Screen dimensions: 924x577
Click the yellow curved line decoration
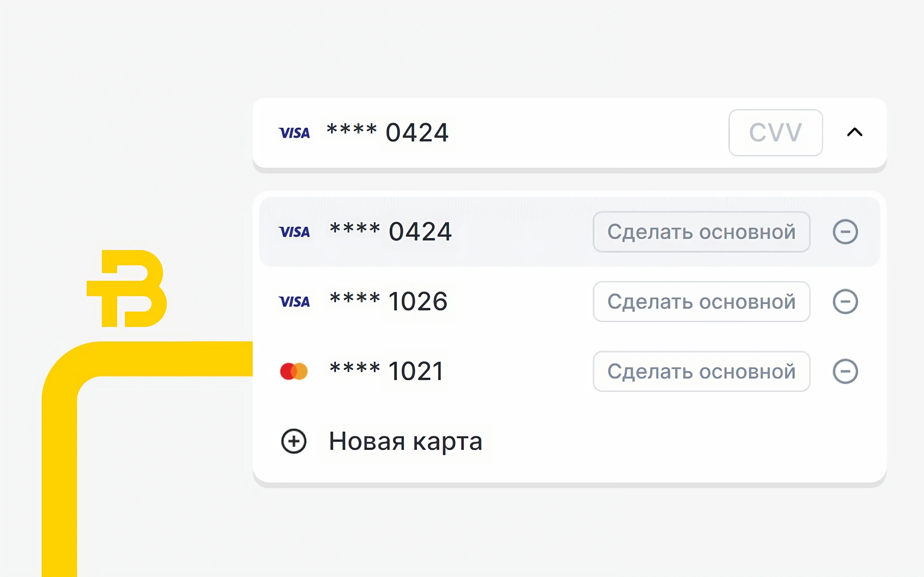60,458
